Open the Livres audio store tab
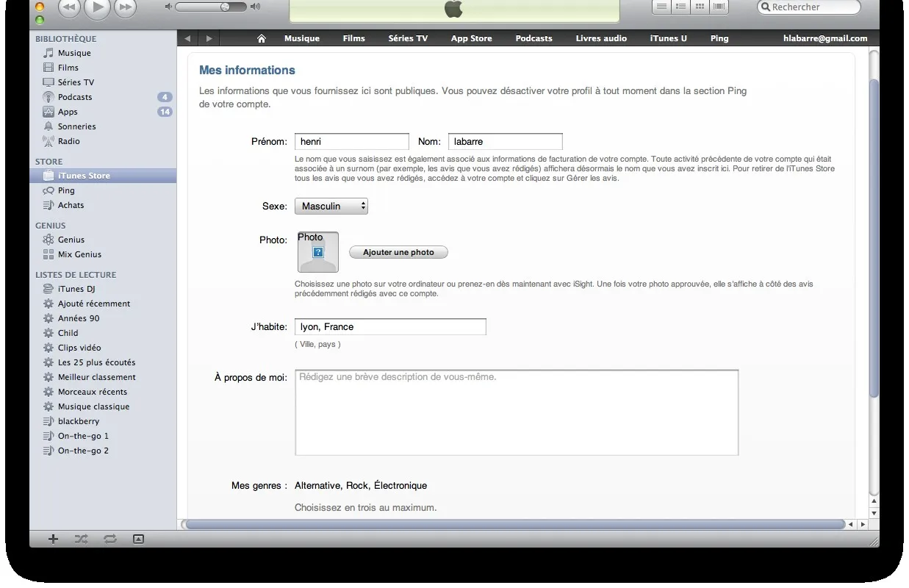909x588 pixels. coord(601,38)
